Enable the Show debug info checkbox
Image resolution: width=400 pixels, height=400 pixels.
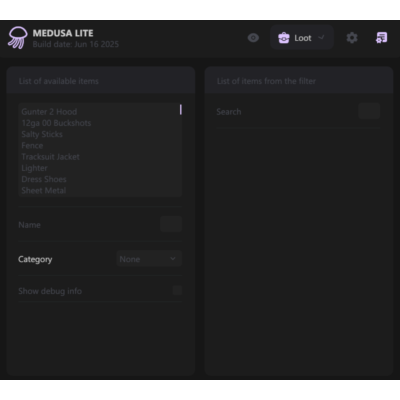click(177, 291)
